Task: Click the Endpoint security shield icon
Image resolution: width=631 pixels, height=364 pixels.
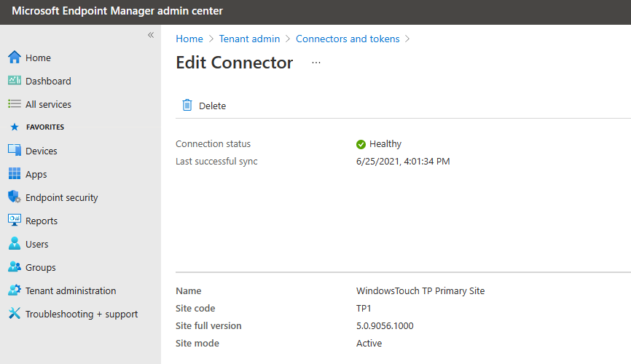Action: point(15,197)
